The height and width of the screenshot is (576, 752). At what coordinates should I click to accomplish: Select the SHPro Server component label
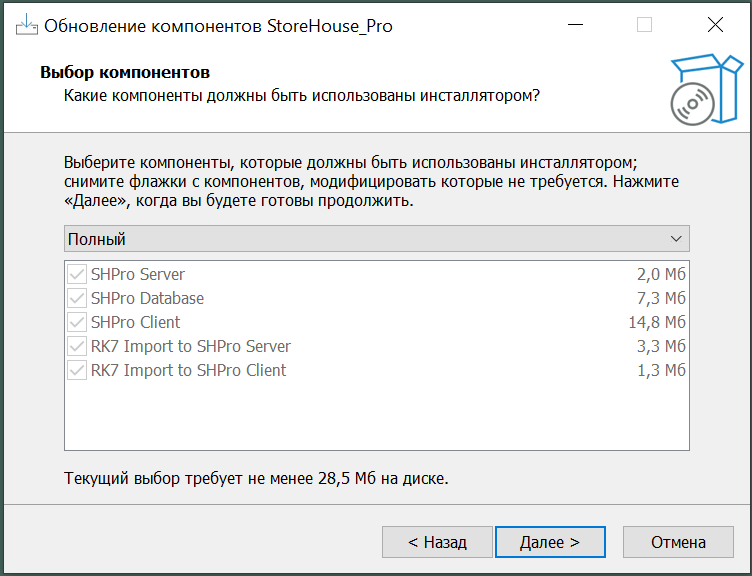(x=138, y=274)
